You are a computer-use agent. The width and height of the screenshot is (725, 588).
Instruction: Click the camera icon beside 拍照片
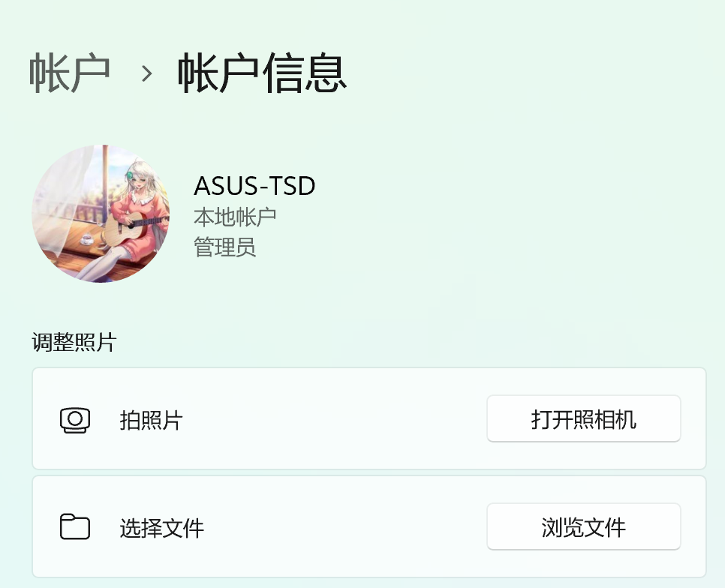pos(75,420)
